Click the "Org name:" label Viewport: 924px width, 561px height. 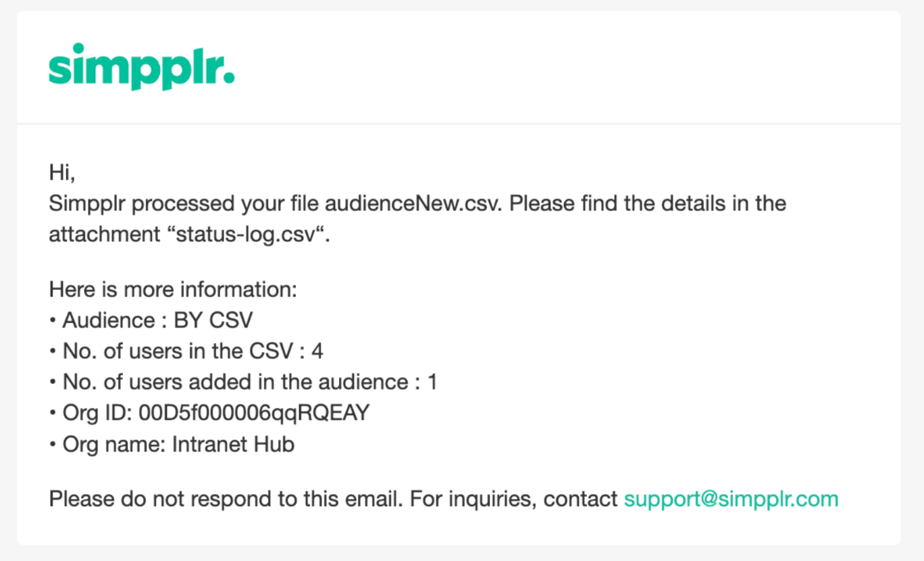pyautogui.click(x=114, y=445)
